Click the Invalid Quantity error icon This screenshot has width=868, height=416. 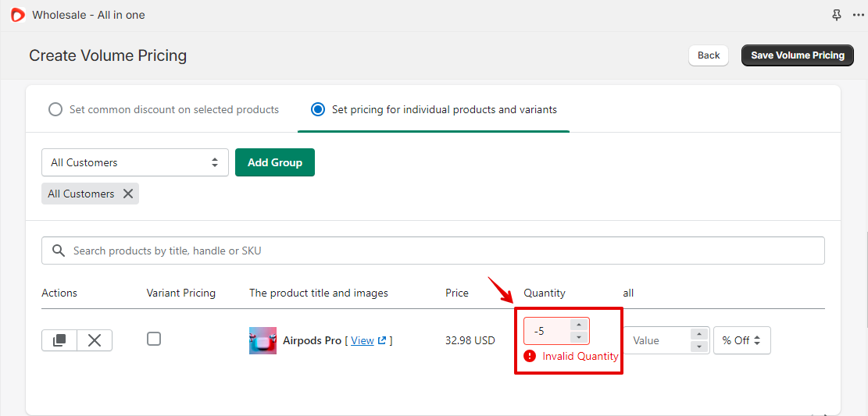coord(530,356)
